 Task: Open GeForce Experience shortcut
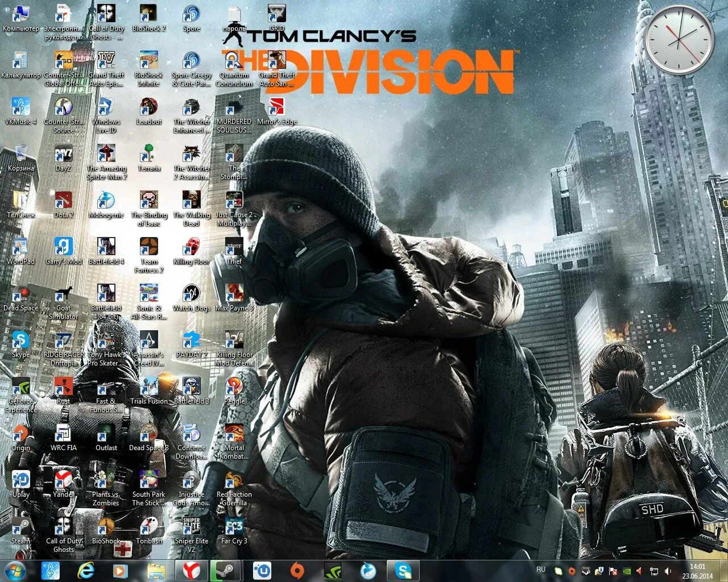coord(21,396)
